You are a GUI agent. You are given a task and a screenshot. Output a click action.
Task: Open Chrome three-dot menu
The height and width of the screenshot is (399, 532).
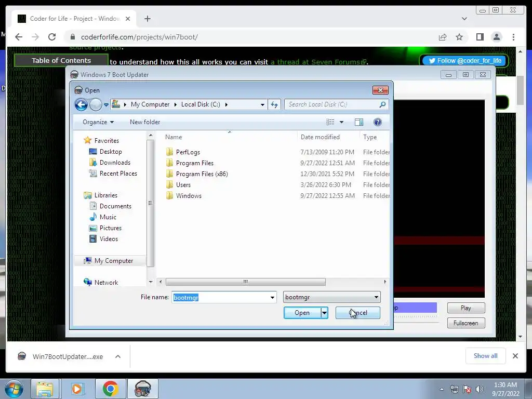[513, 37]
